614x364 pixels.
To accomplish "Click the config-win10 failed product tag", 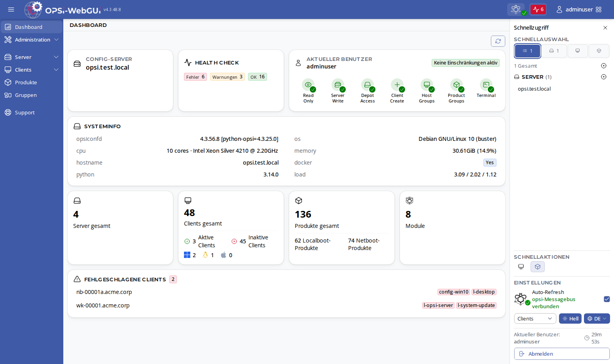I will (x=454, y=292).
